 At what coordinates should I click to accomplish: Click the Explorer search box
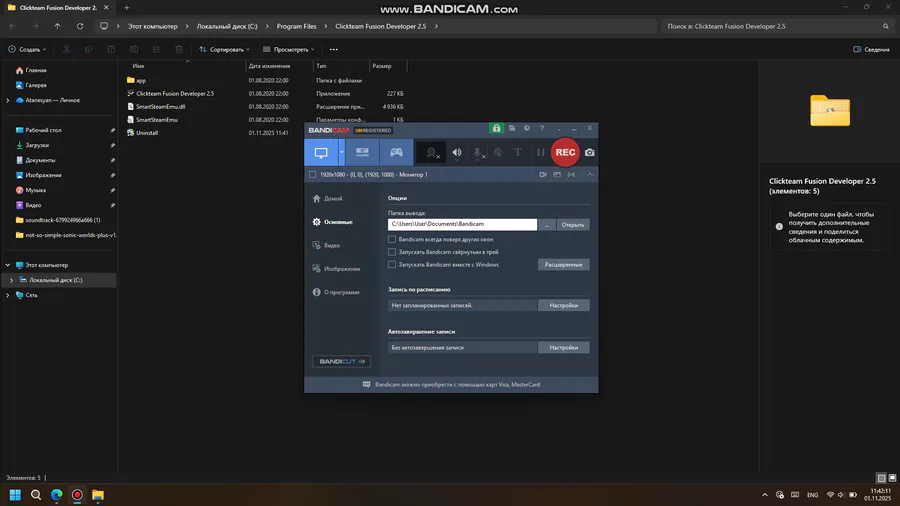click(777, 26)
